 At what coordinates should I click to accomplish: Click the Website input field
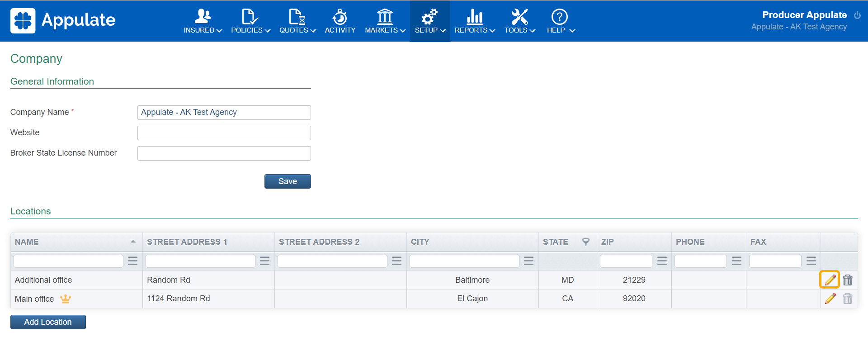click(224, 133)
